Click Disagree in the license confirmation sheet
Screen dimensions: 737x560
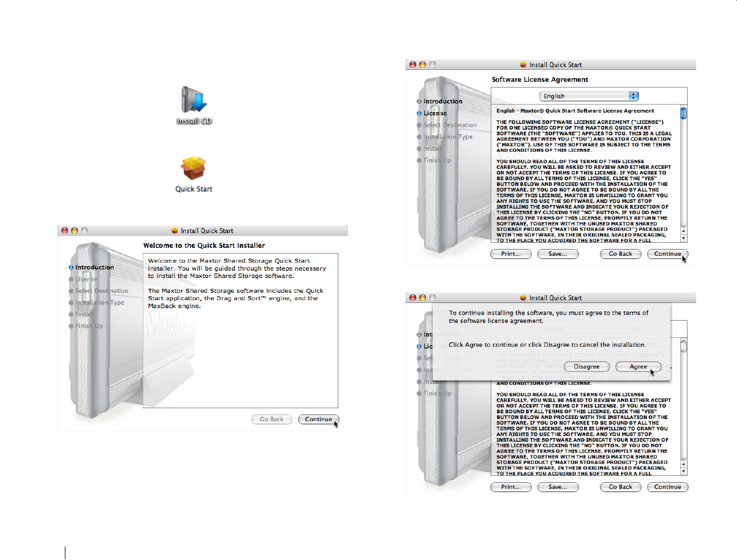click(x=586, y=367)
